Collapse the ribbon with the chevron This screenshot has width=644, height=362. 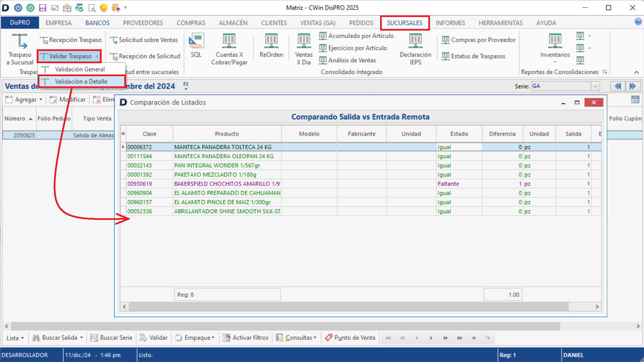pos(637,72)
